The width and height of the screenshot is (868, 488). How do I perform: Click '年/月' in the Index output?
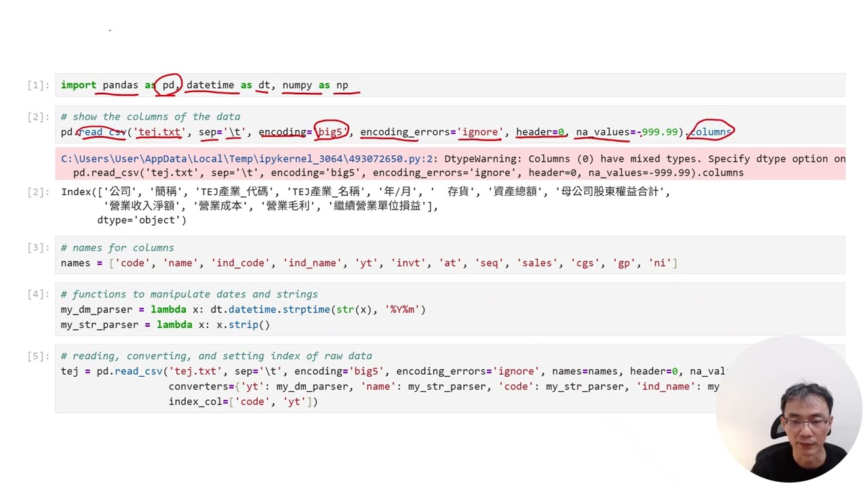(x=399, y=192)
